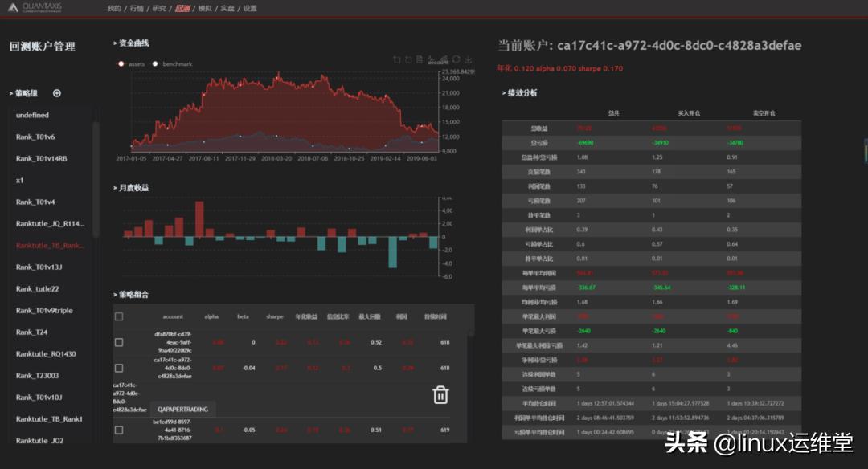Add a new strategy group with plus icon
868x469 pixels.
click(x=56, y=93)
